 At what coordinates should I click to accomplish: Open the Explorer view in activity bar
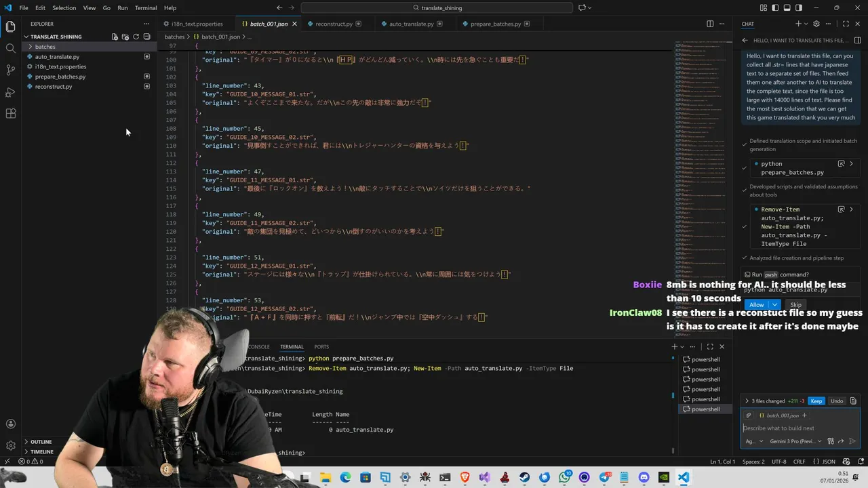click(10, 26)
